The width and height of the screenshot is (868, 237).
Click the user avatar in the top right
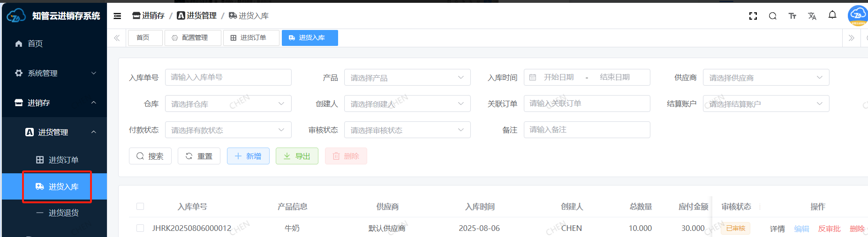click(x=858, y=15)
